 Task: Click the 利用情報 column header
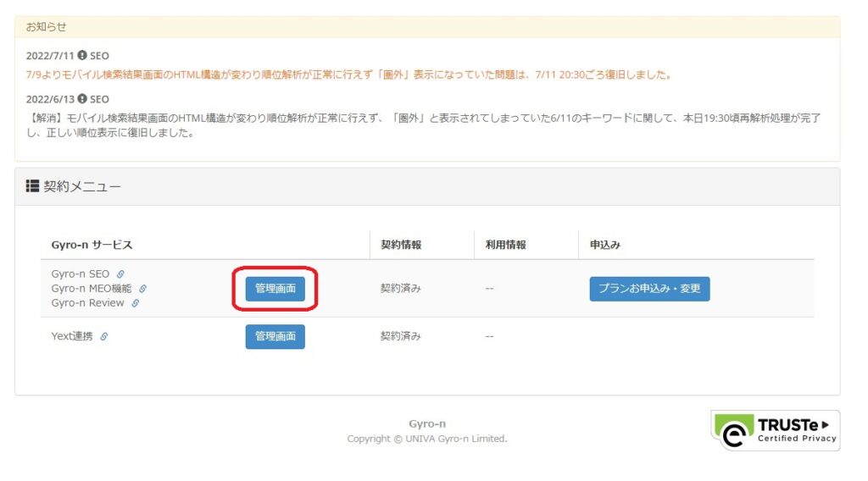click(x=505, y=245)
